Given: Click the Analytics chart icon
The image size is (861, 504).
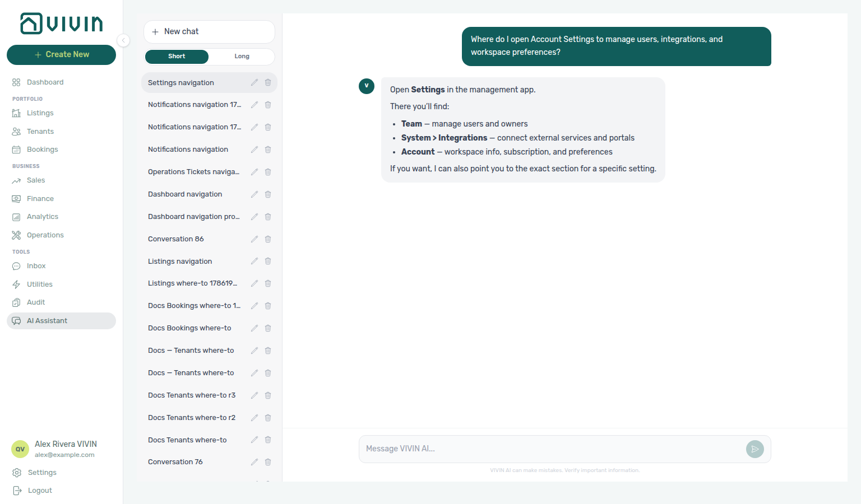Looking at the screenshot, I should (x=16, y=217).
